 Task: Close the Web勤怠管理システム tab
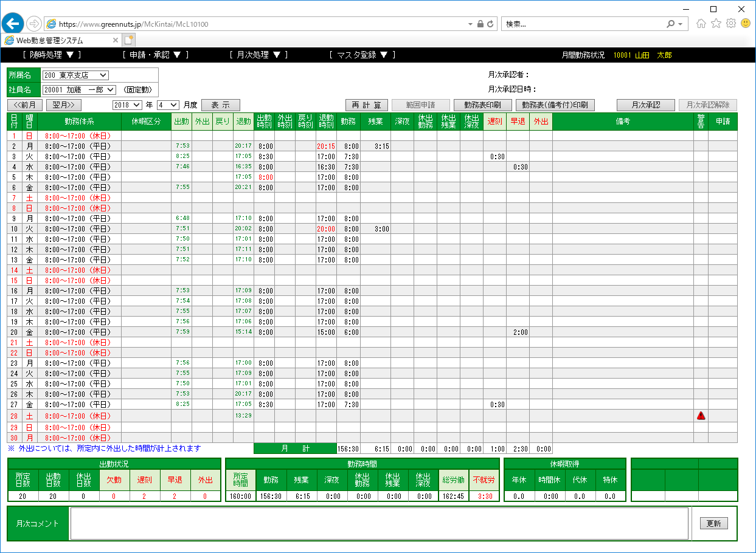(116, 40)
